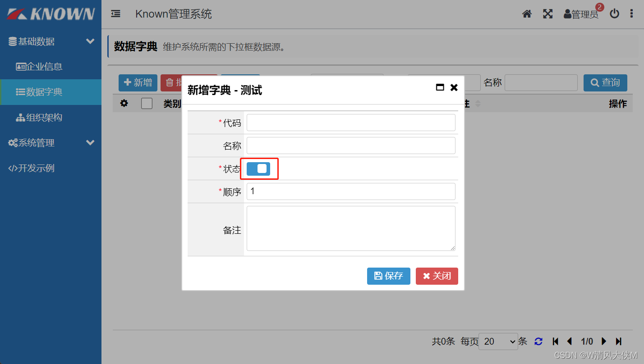Screen dimensions: 644x364
Task: Select 数据字典 in sidebar
Action: pos(51,92)
